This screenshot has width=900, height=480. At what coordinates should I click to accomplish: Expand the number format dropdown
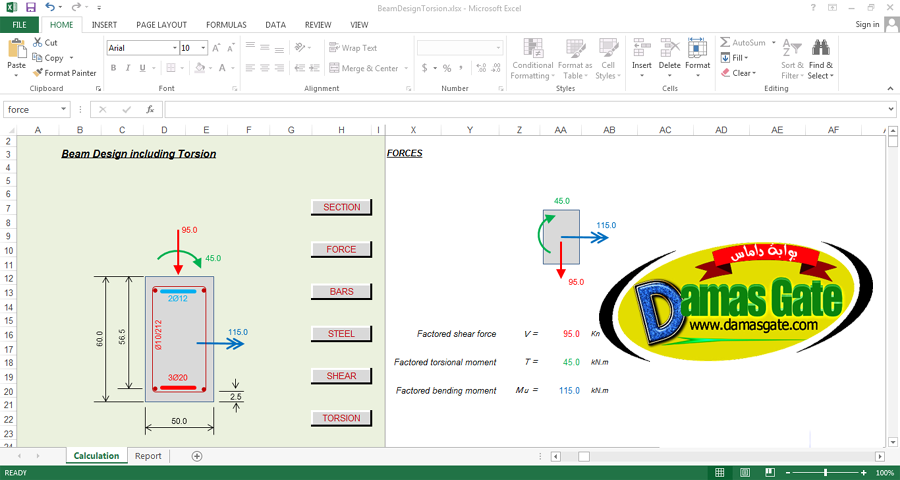tap(498, 48)
